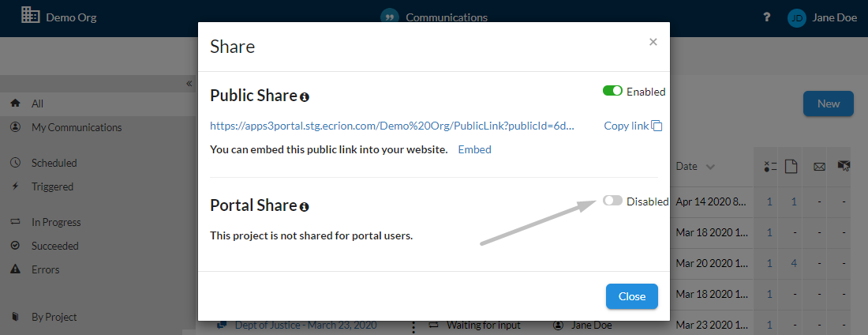Click the warning triangle beside Errors

(16, 269)
